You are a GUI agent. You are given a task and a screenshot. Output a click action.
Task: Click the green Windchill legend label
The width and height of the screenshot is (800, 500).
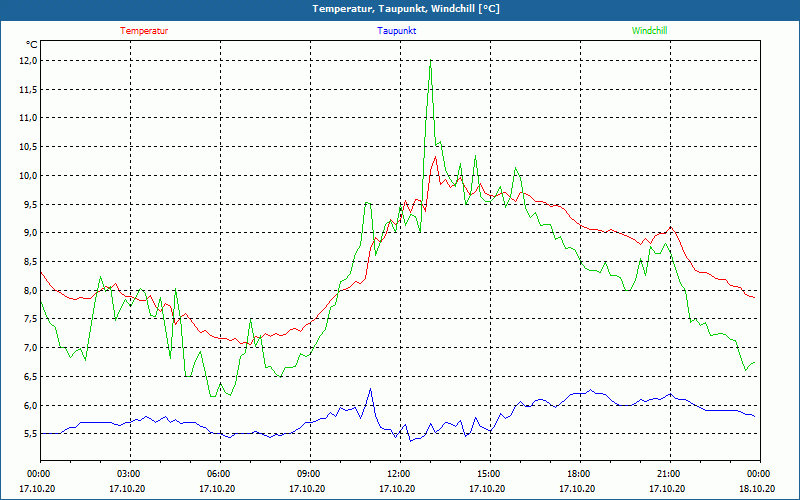tap(649, 31)
